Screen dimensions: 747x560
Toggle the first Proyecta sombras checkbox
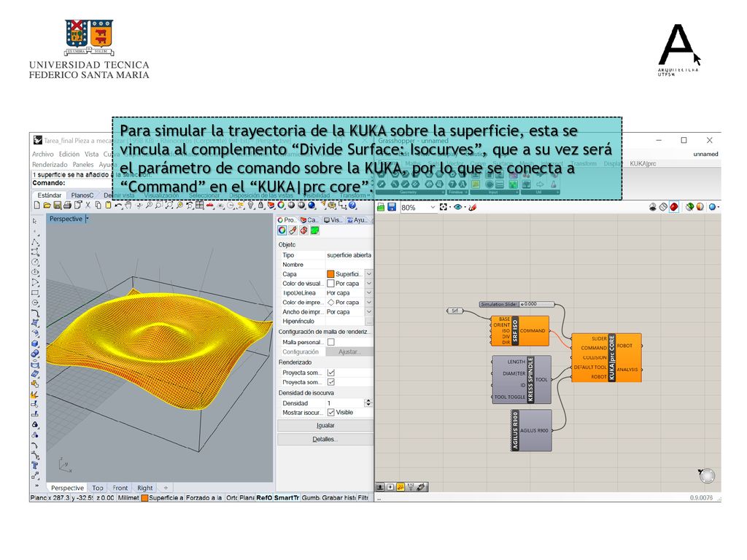[331, 373]
